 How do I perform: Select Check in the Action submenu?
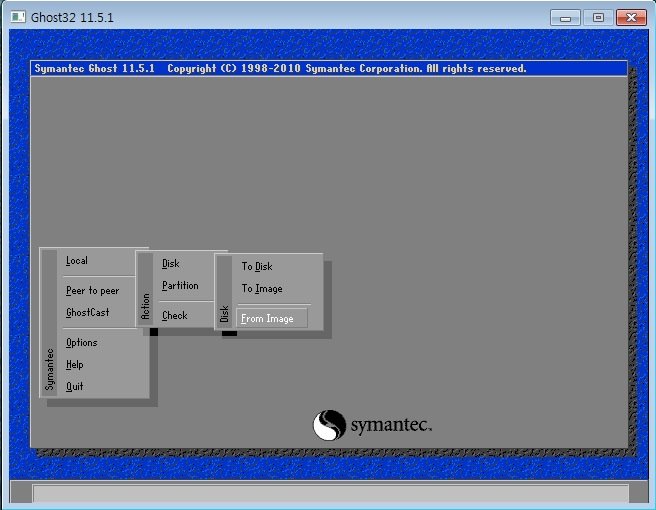click(174, 315)
